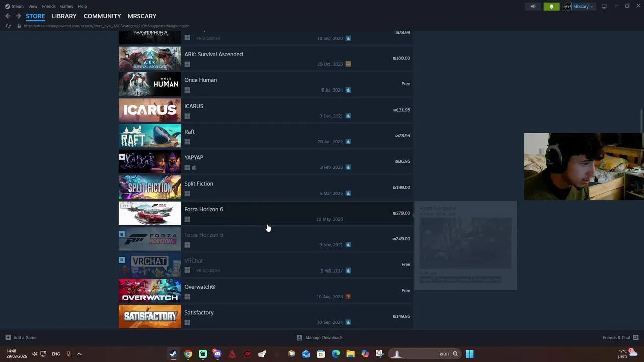
Task: Click the Manage Downloads icon
Action: pos(299,337)
